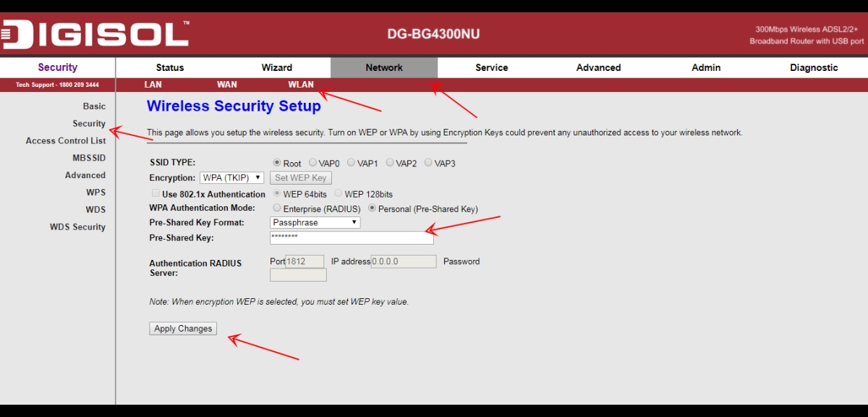Open WPS settings in sidebar

[x=95, y=193]
